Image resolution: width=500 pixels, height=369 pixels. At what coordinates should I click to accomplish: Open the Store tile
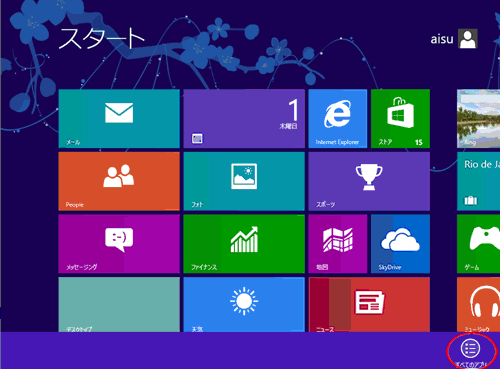pos(400,119)
